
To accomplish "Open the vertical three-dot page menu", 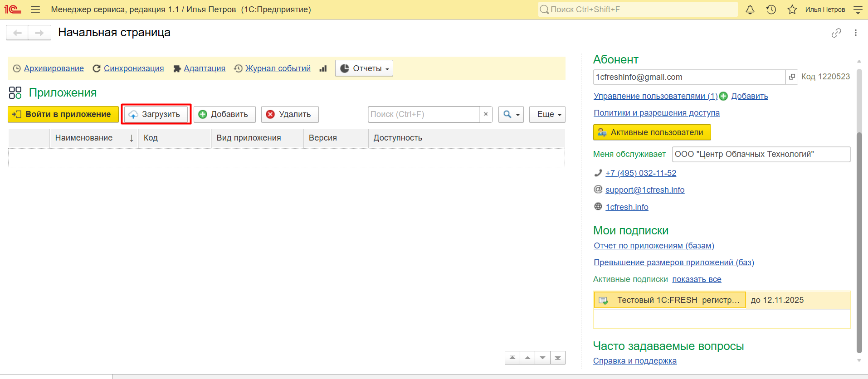I will [856, 33].
